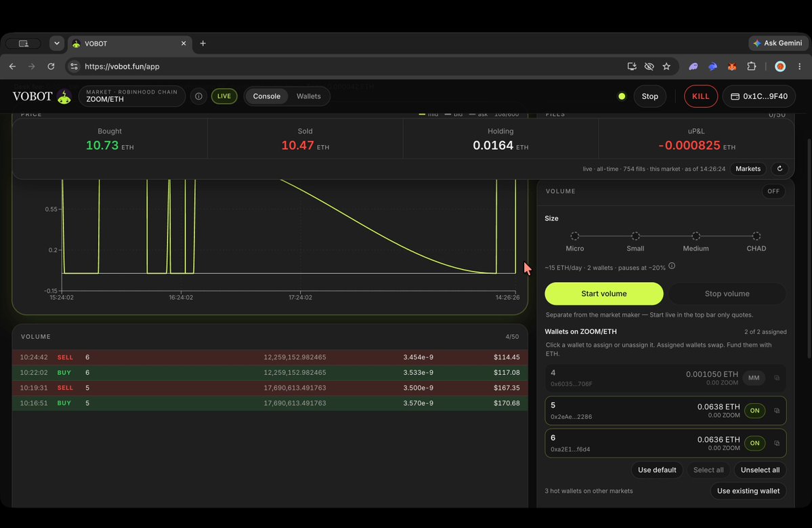
Task: View site information icon beside the URL
Action: coord(74,66)
